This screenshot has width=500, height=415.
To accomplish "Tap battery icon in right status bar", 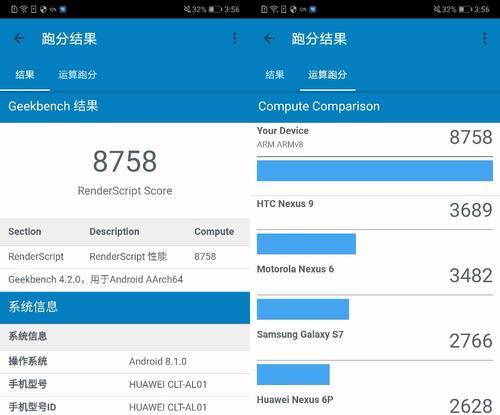I will pyautogui.click(x=465, y=9).
